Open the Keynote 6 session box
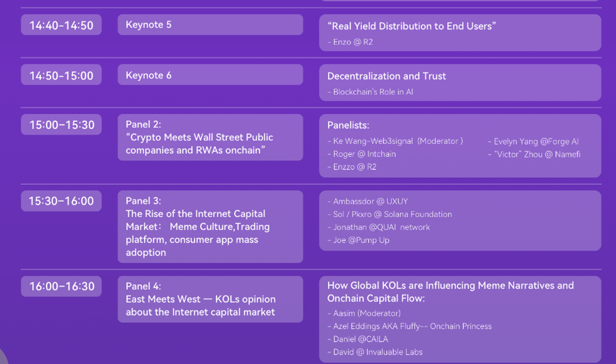Image resolution: width=616 pixels, height=364 pixels. click(x=210, y=75)
